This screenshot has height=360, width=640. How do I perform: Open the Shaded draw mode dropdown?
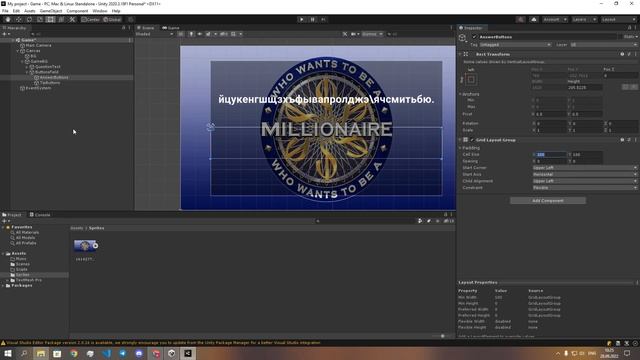click(154, 34)
